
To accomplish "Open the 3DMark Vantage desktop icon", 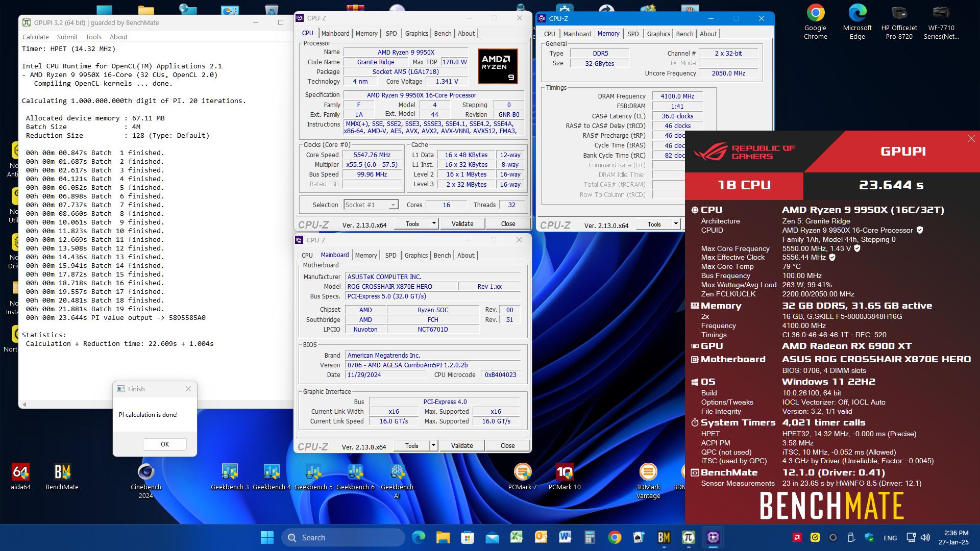I will (x=648, y=480).
